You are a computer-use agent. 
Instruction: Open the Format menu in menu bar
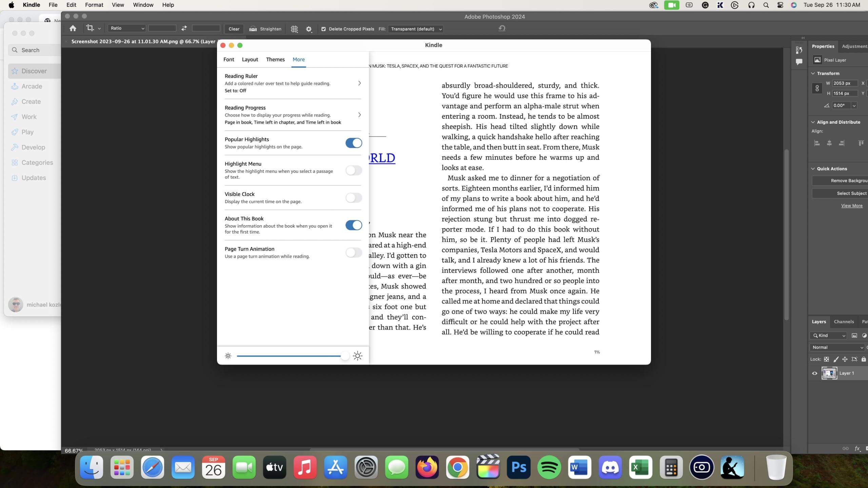94,5
